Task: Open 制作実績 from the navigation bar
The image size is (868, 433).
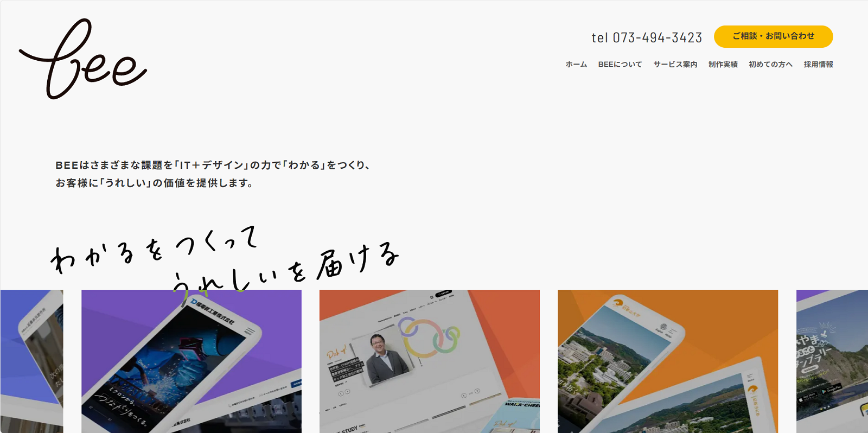Action: pyautogui.click(x=723, y=65)
